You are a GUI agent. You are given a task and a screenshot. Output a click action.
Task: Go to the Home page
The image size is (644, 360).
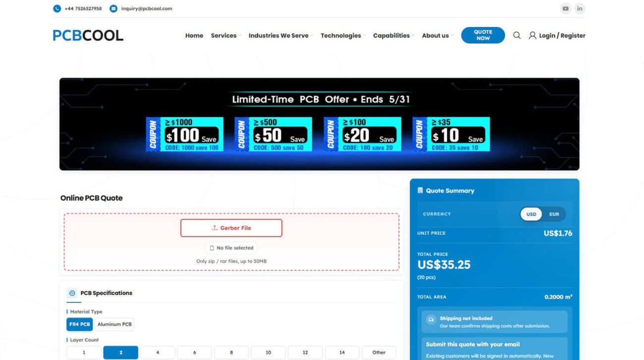tap(194, 36)
